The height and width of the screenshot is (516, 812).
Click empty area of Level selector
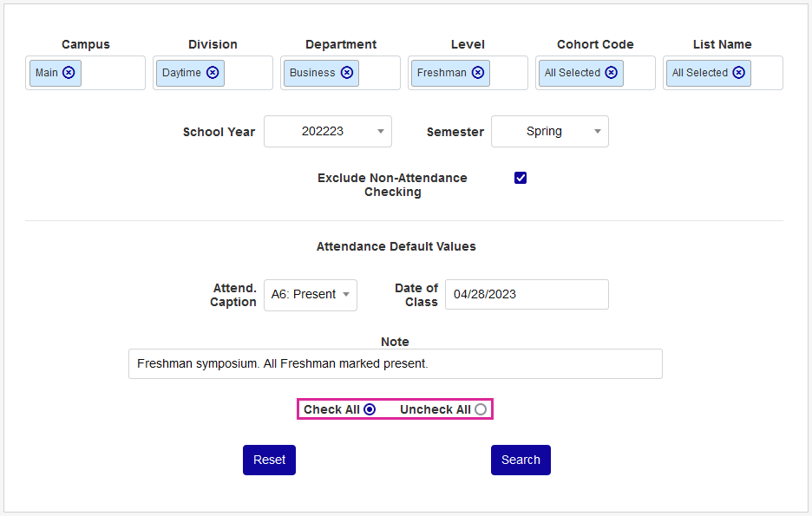507,73
